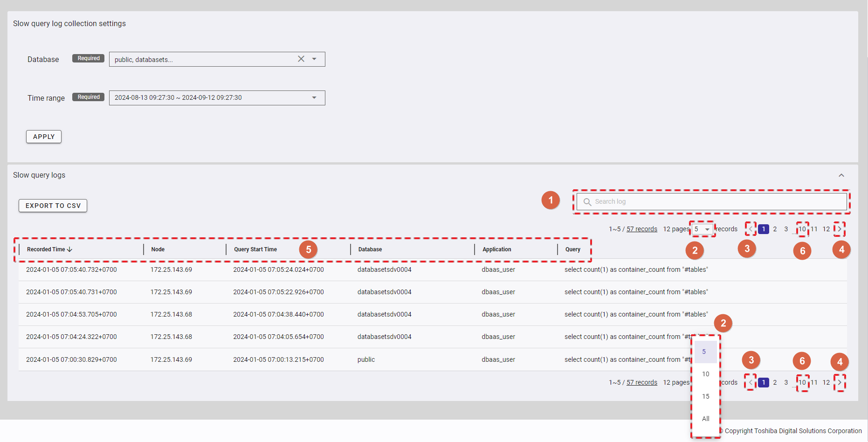Click the search magnifier icon in Search log
This screenshot has height=442, width=868.
[x=587, y=202]
